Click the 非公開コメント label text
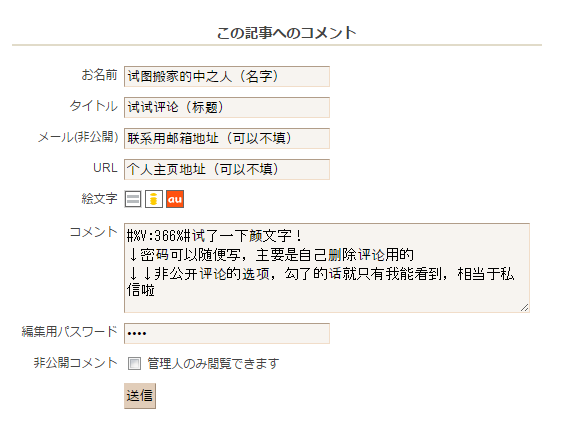This screenshot has width=577, height=426. (x=75, y=363)
